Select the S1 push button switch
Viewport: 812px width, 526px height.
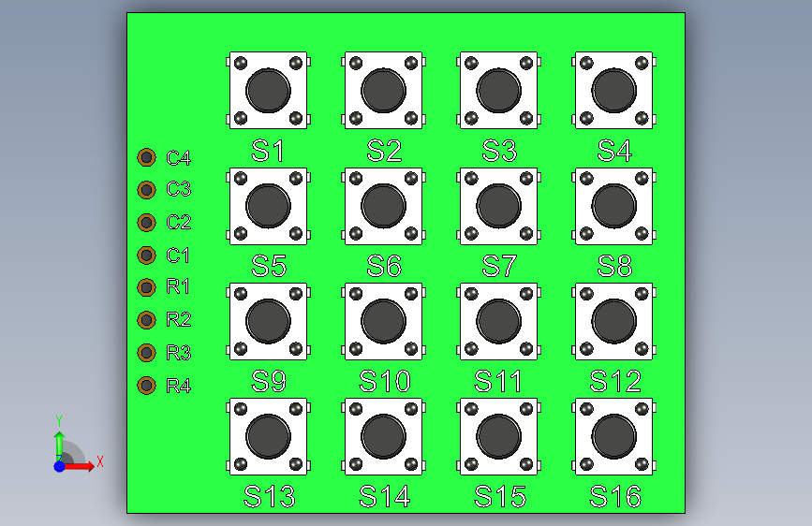[268, 91]
